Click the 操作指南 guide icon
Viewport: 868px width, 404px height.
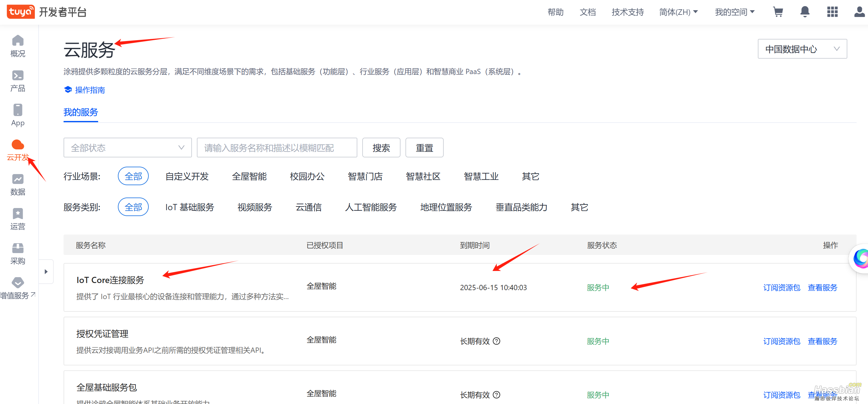tap(68, 90)
